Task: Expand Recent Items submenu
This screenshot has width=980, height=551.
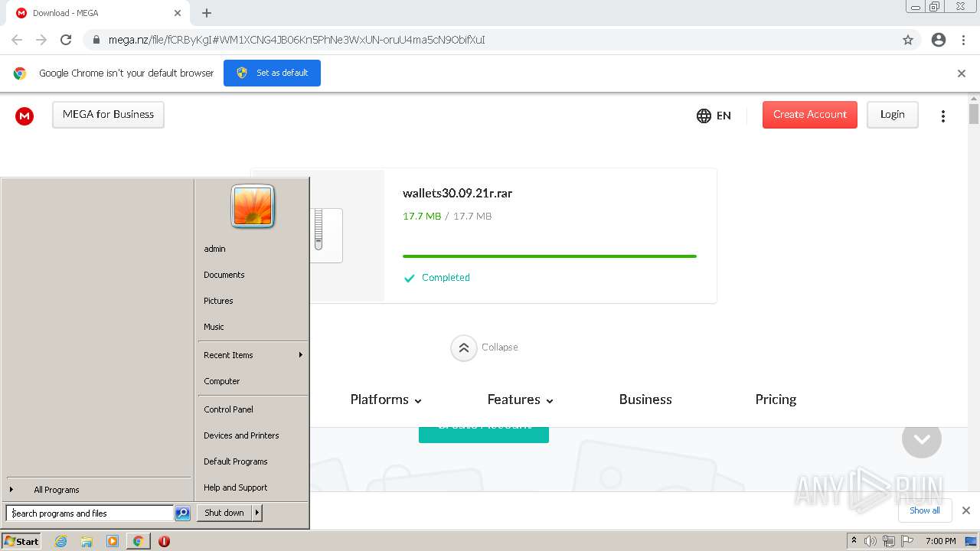Action: click(x=253, y=355)
